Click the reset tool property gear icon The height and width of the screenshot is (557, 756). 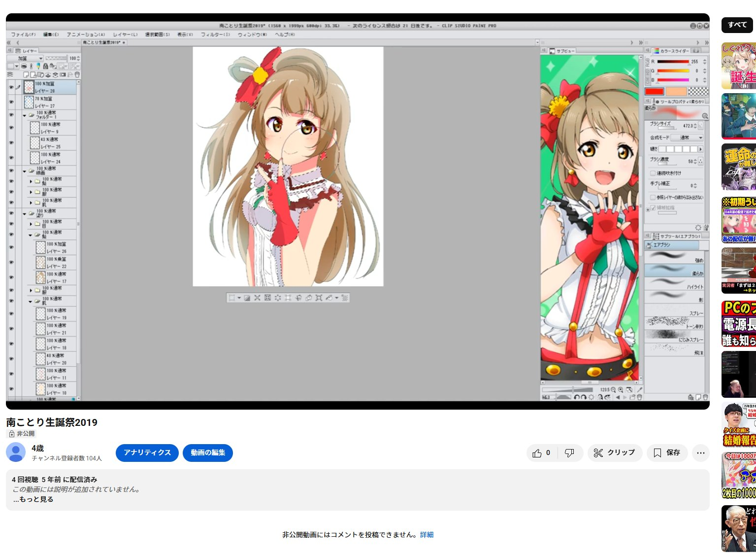[698, 228]
